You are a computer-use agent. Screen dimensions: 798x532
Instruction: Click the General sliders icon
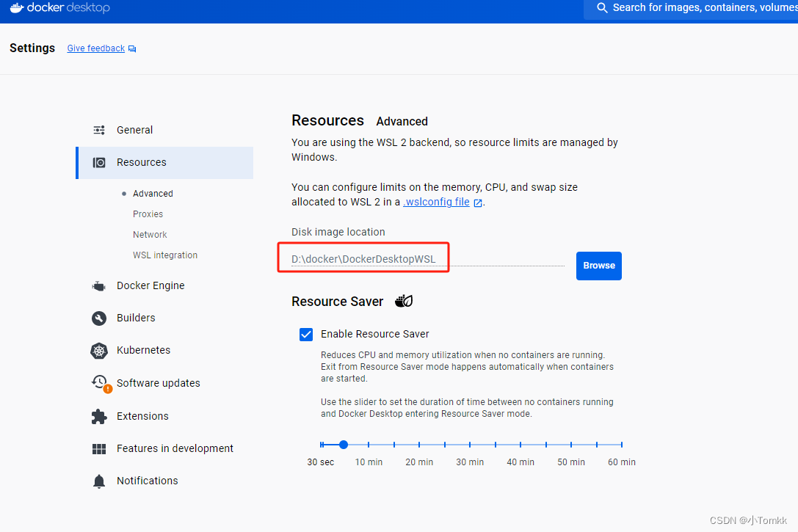tap(98, 130)
